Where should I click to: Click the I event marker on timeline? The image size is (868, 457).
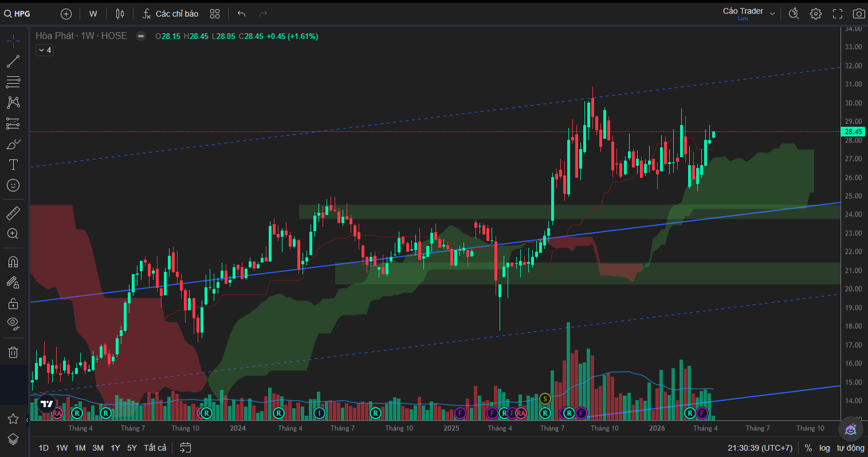pos(320,413)
